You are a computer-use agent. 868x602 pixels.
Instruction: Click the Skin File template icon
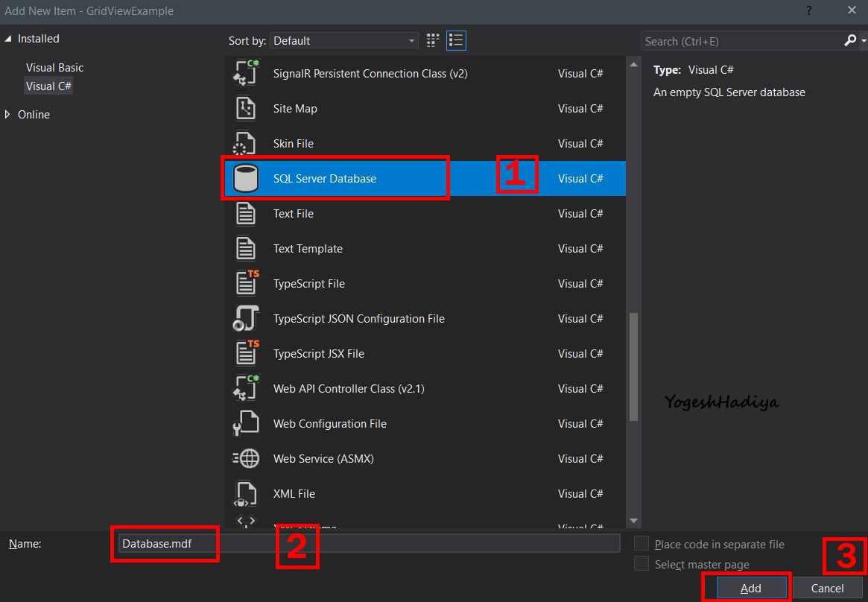[246, 143]
